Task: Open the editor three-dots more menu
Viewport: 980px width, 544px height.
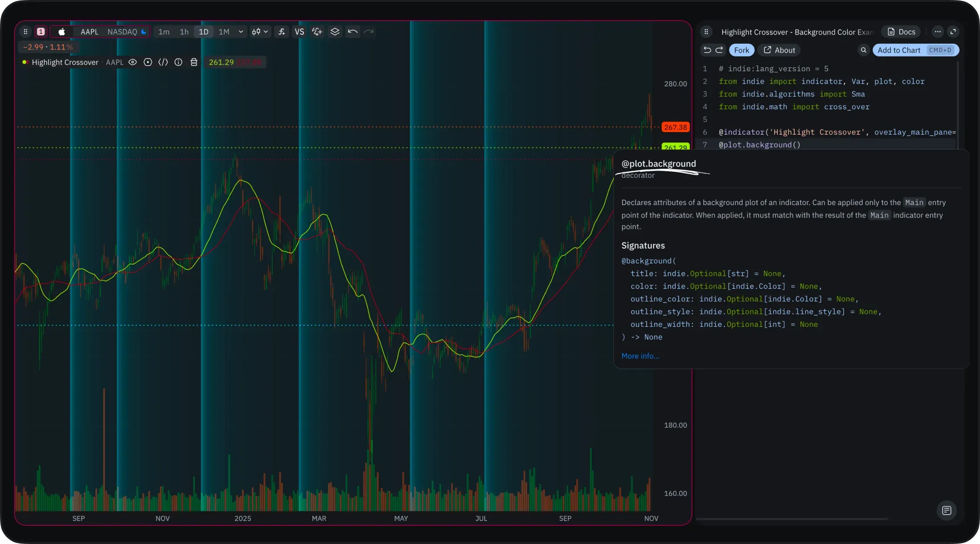Action: pyautogui.click(x=937, y=32)
